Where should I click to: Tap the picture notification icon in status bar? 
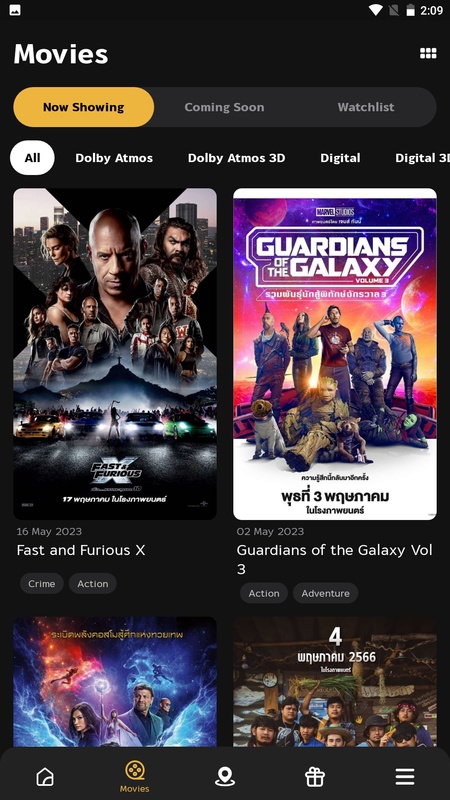[x=15, y=10]
